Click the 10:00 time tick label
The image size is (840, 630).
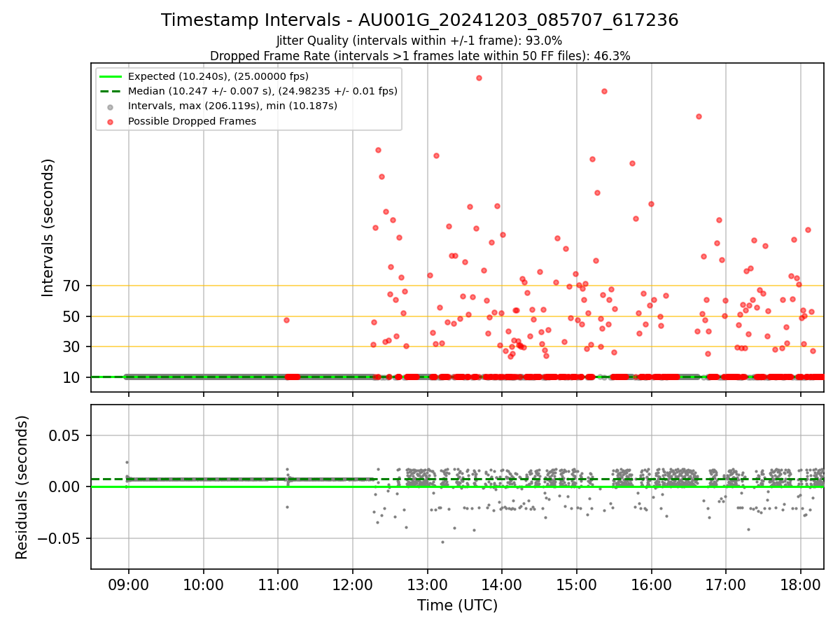click(x=204, y=584)
